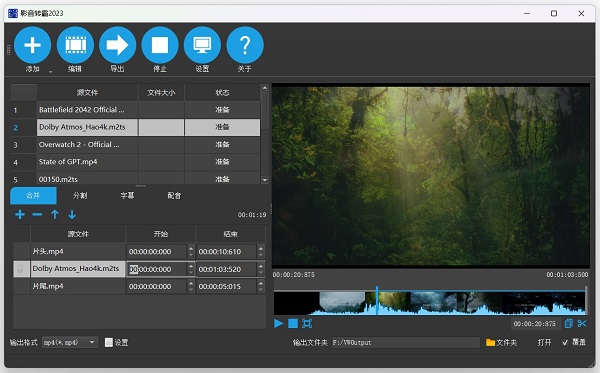Select 片头.mp4 in merge list
The width and height of the screenshot is (600, 373).
coord(78,251)
